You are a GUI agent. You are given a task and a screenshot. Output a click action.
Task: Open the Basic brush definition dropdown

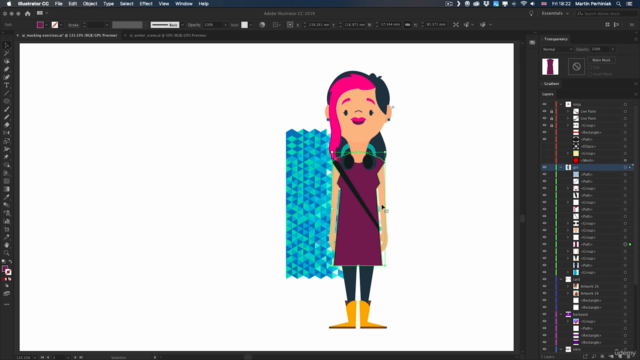coord(182,25)
